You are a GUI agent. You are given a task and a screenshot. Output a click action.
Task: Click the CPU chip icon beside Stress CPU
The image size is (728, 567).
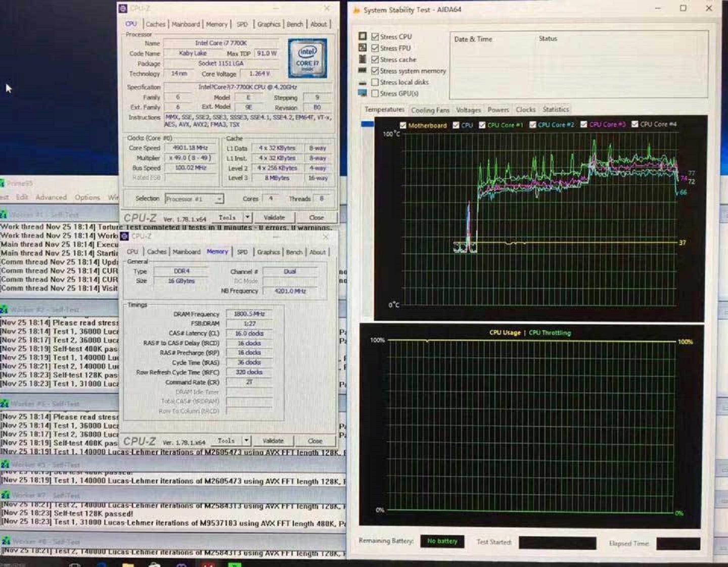click(x=362, y=36)
